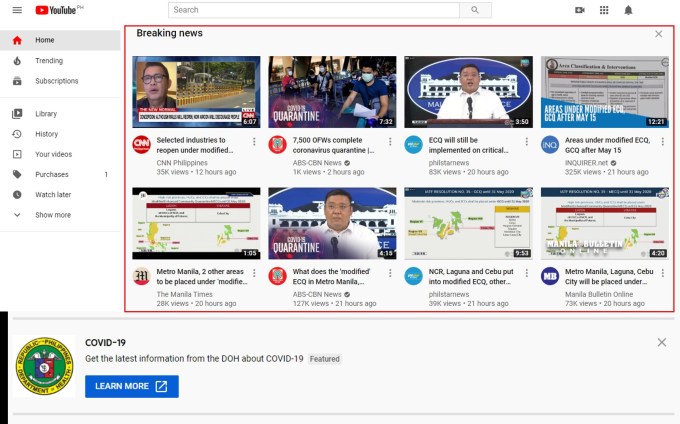Open Manila Bulletin MB avatar
Image resolution: width=680 pixels, height=424 pixels.
(550, 276)
